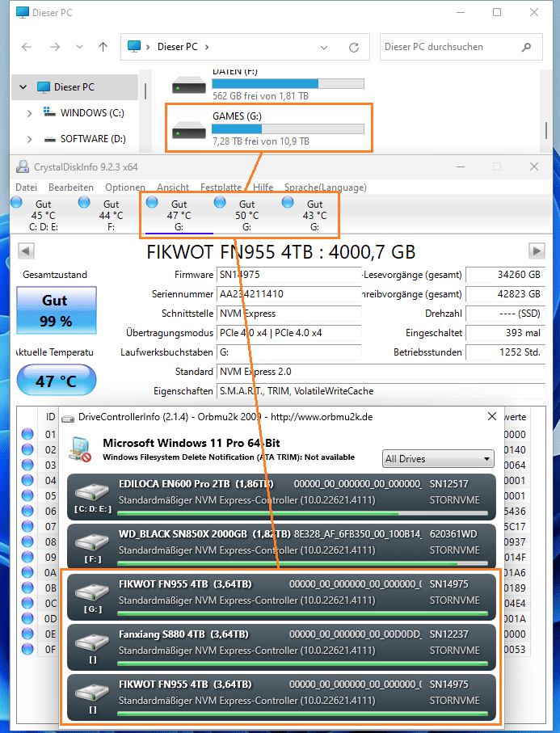The height and width of the screenshot is (733, 560).
Task: Open address bar history dropdown
Action: coord(323,47)
